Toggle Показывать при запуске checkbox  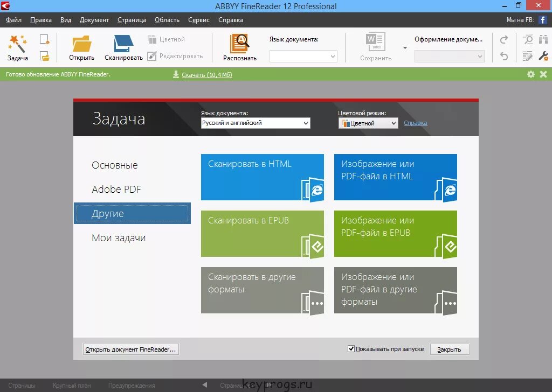pos(351,349)
